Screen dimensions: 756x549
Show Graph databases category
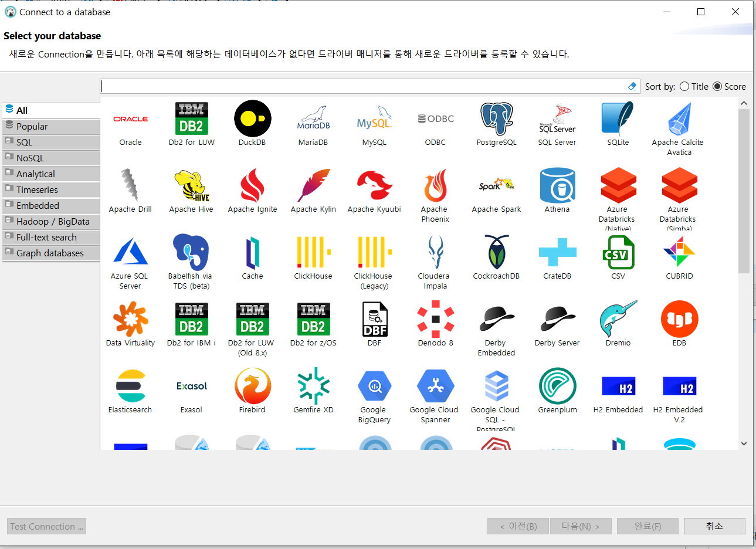tap(51, 253)
